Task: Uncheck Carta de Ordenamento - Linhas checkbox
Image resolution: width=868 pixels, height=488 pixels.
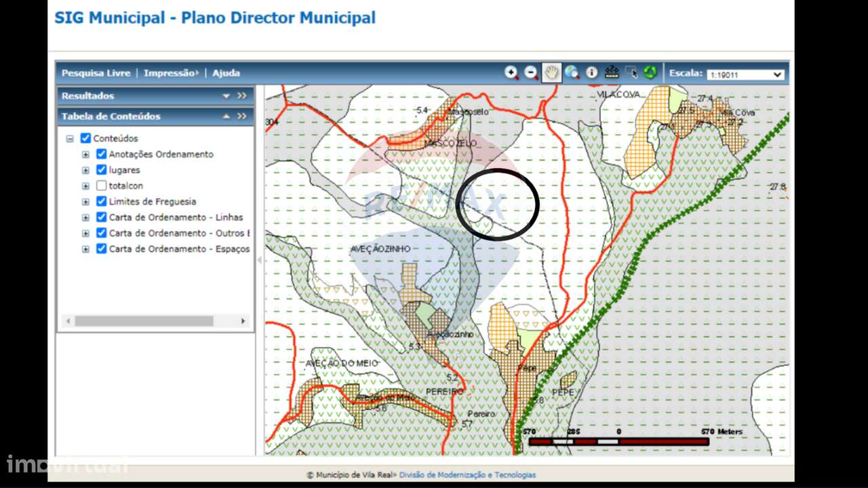Action: pos(101,217)
